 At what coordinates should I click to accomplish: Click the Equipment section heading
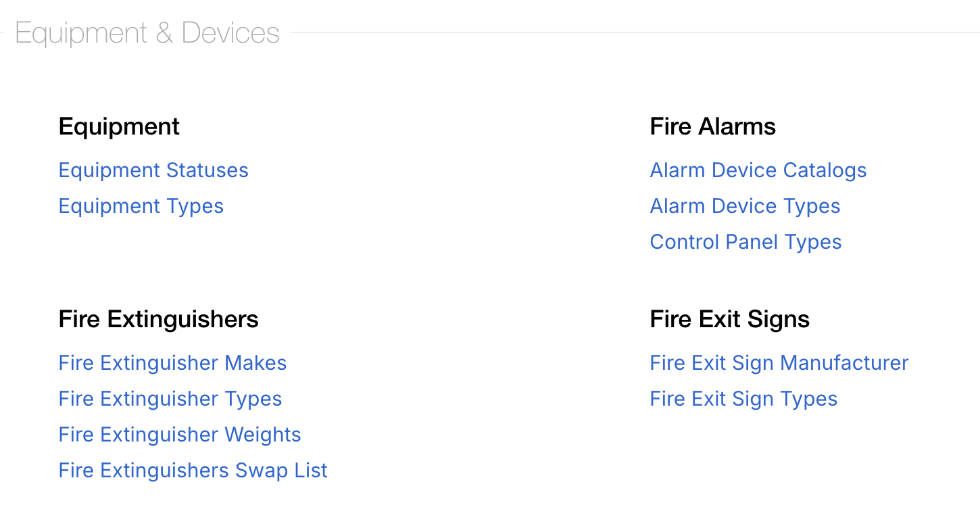pyautogui.click(x=119, y=126)
